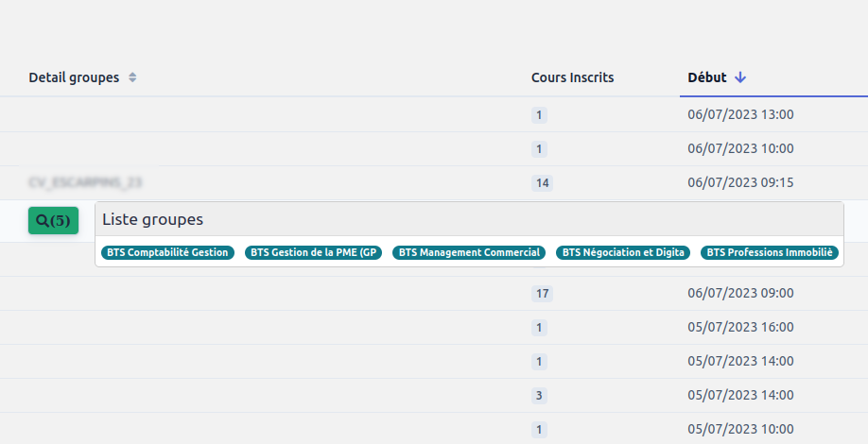Click the 06/07/2023 13:00 start date

pyautogui.click(x=740, y=115)
